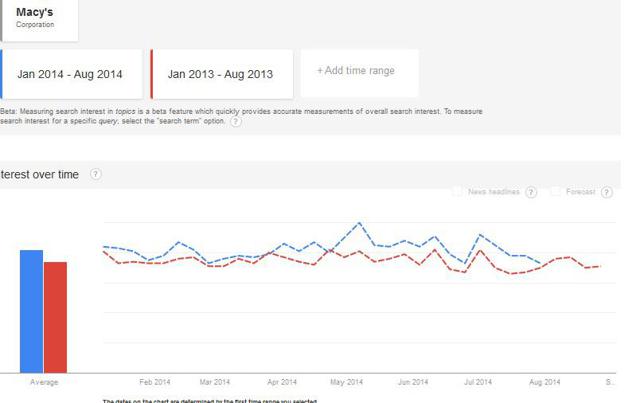The image size is (640, 403).
Task: Click the Jun 2014 axis label
Action: 413,382
